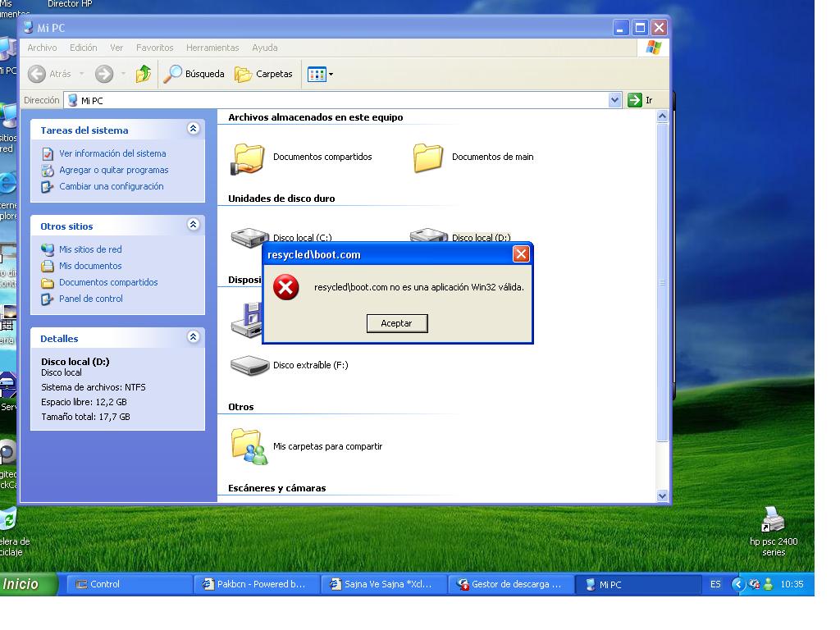Click the Atrás back button
This screenshot has height=630, width=840.
51,74
